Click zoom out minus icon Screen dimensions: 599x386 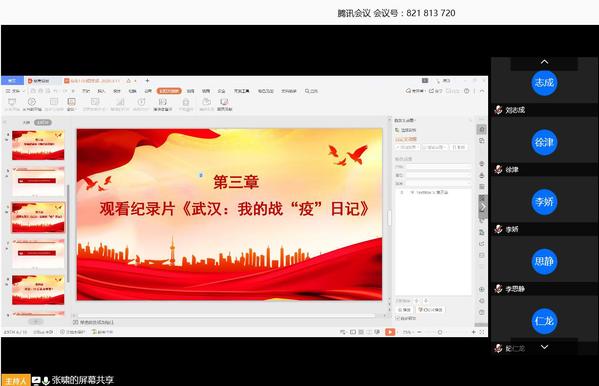419,332
